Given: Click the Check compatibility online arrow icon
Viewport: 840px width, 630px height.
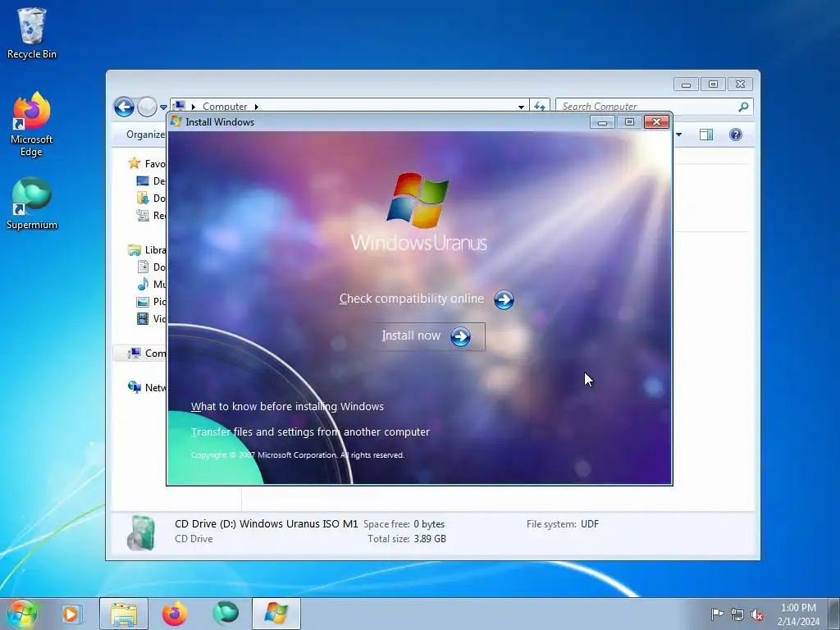Looking at the screenshot, I should click(x=504, y=300).
